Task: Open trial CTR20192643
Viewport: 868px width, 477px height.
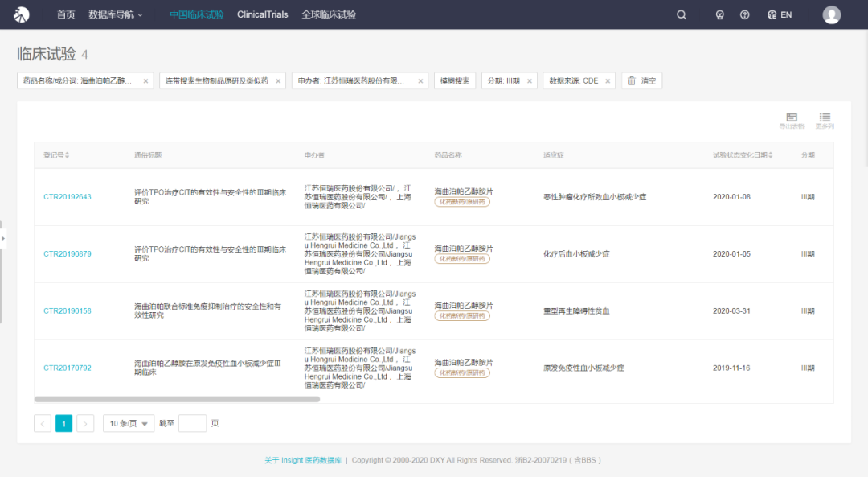Action: coord(68,197)
